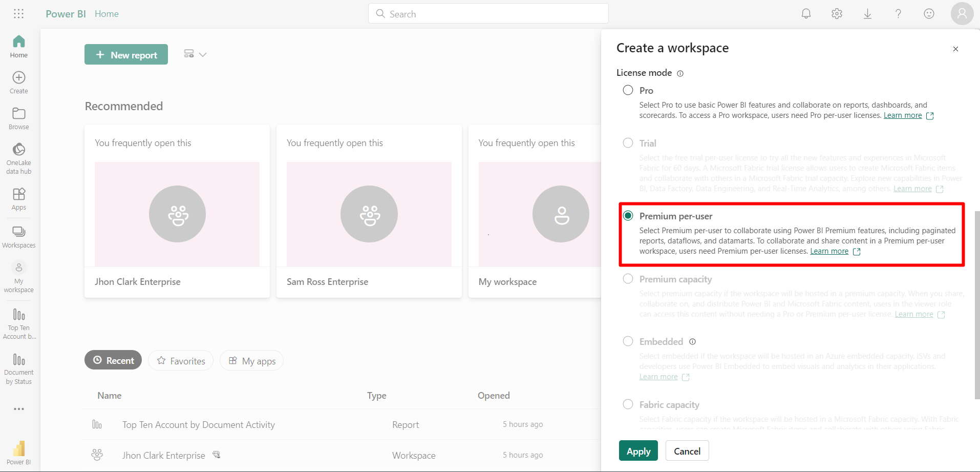Click the workspace panel scrollbar
The width and height of the screenshot is (980, 472).
[977, 304]
